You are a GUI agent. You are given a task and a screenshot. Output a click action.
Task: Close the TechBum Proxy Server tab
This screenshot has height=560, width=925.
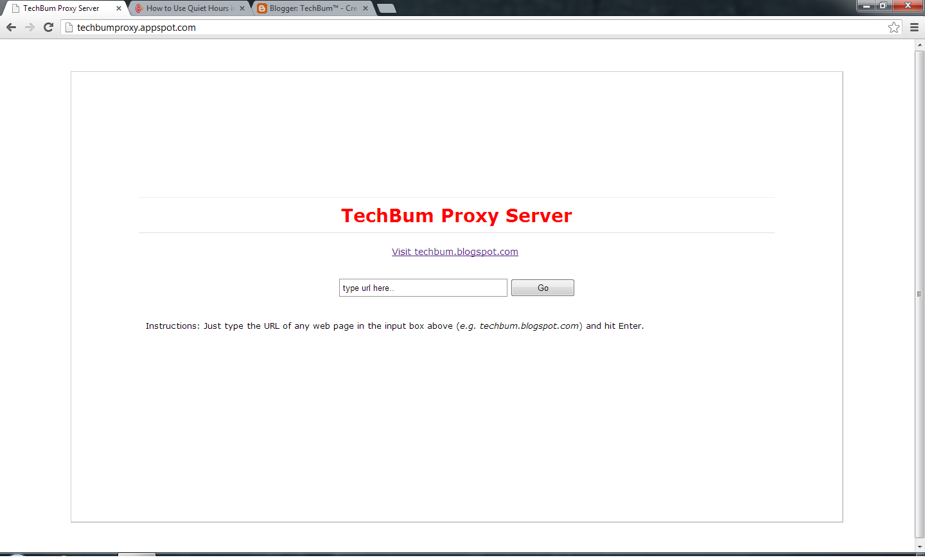pyautogui.click(x=118, y=8)
